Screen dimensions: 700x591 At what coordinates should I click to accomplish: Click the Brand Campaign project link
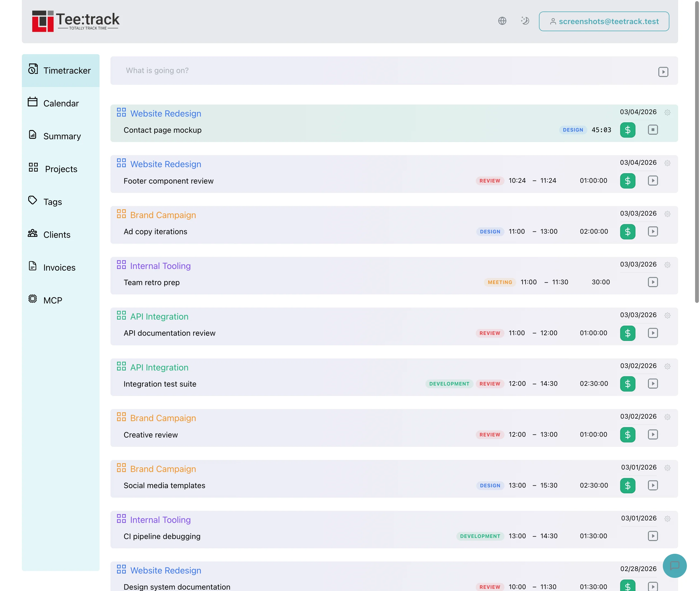(x=163, y=215)
